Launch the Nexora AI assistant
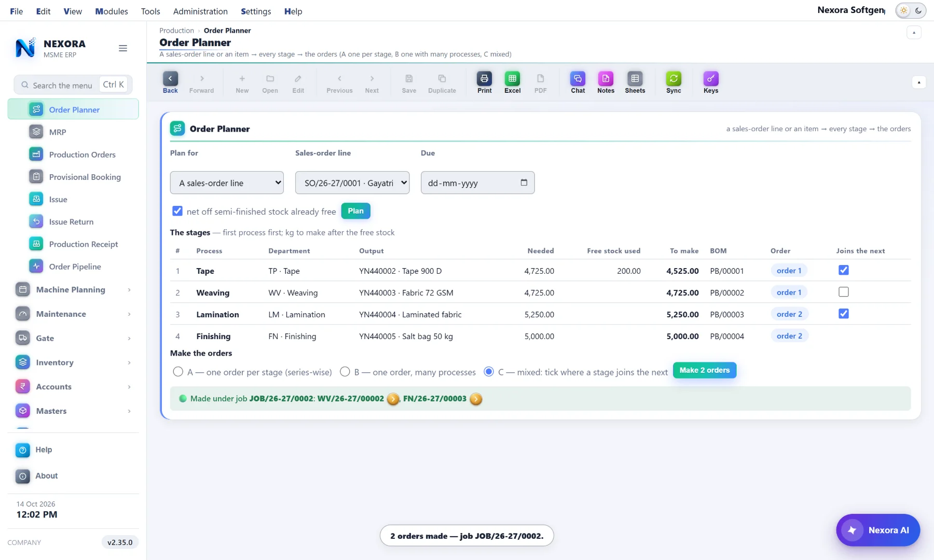Image resolution: width=934 pixels, height=560 pixels. pos(878,530)
